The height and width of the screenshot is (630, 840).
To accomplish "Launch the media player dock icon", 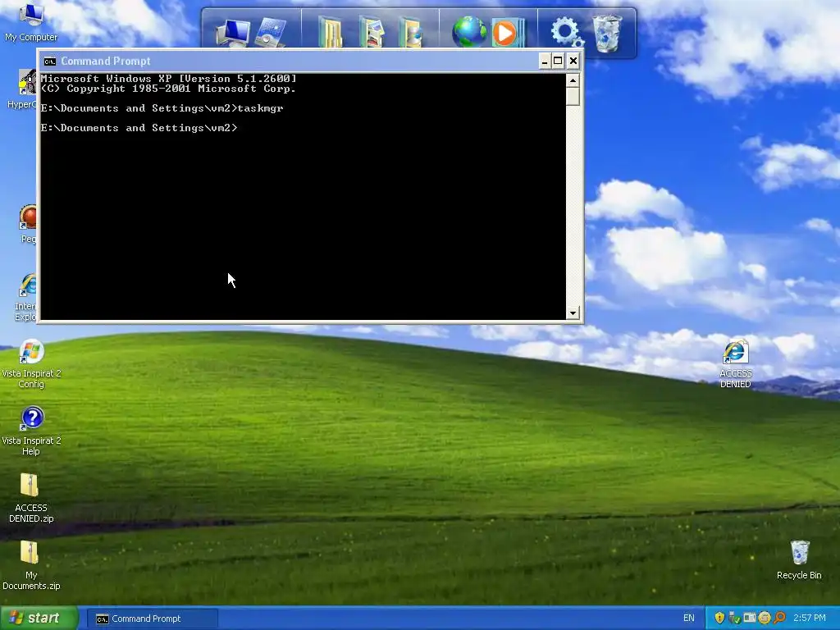I will pos(507,32).
